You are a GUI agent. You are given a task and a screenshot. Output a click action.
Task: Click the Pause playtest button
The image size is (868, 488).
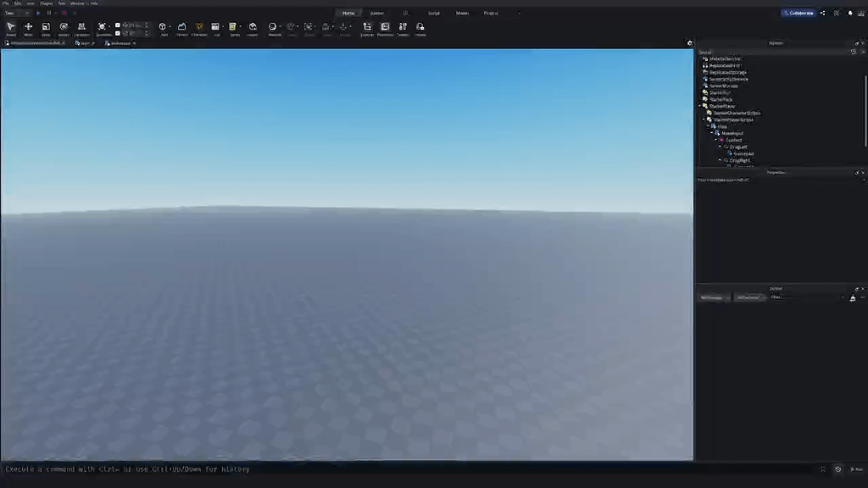point(49,13)
